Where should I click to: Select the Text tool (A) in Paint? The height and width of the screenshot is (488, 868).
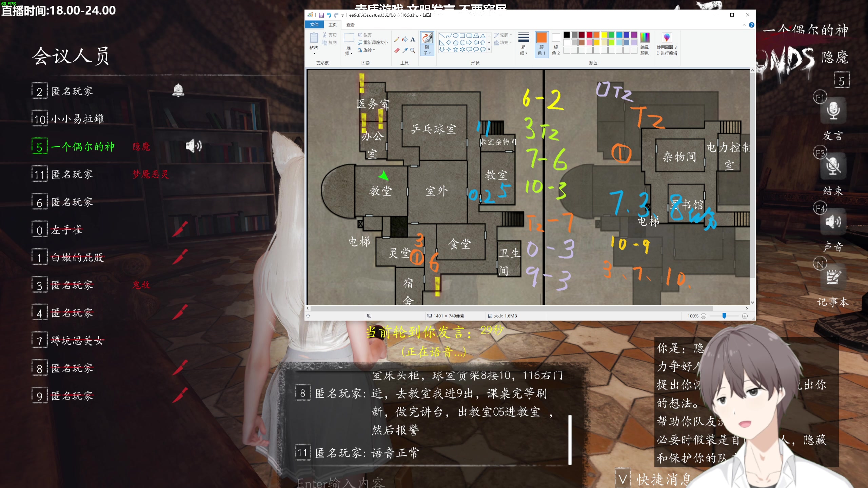coord(413,40)
